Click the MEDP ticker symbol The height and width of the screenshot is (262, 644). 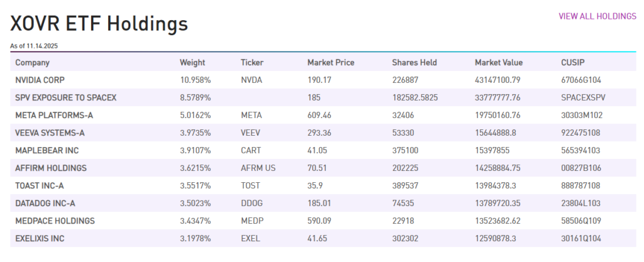(252, 221)
